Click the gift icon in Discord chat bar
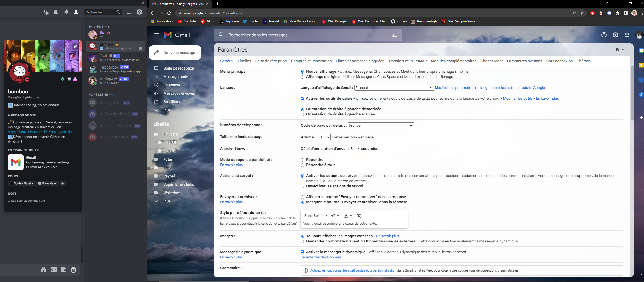Image resolution: width=644 pixels, height=282 pixels. pos(43,270)
